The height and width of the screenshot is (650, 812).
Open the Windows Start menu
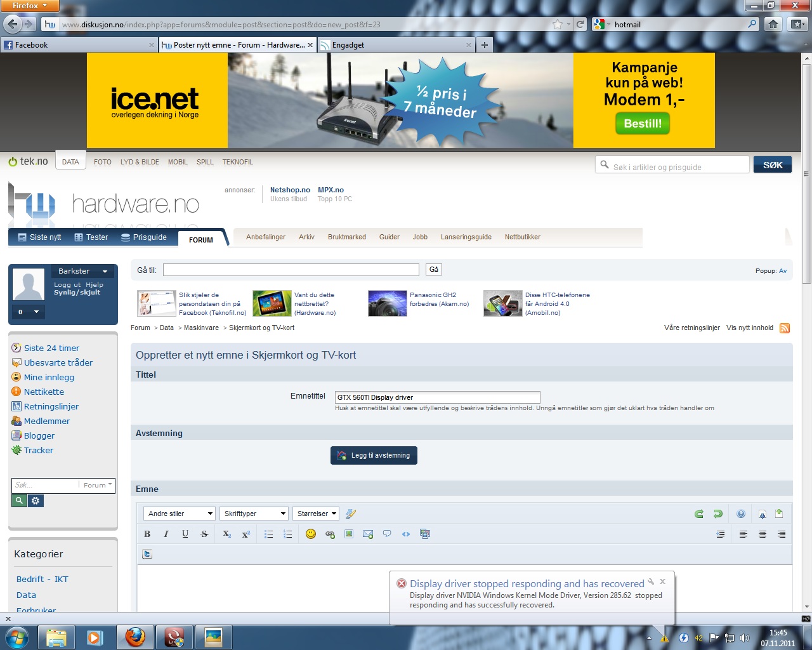pyautogui.click(x=17, y=637)
